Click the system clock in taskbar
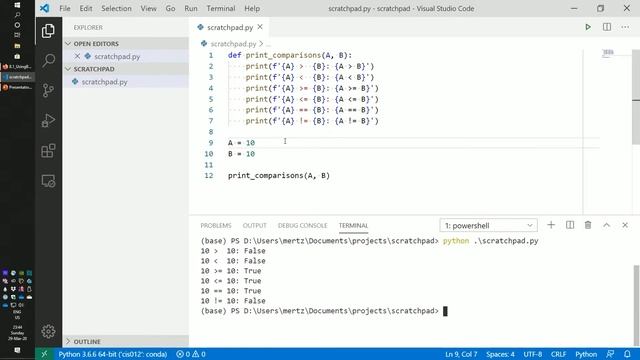 point(17,333)
